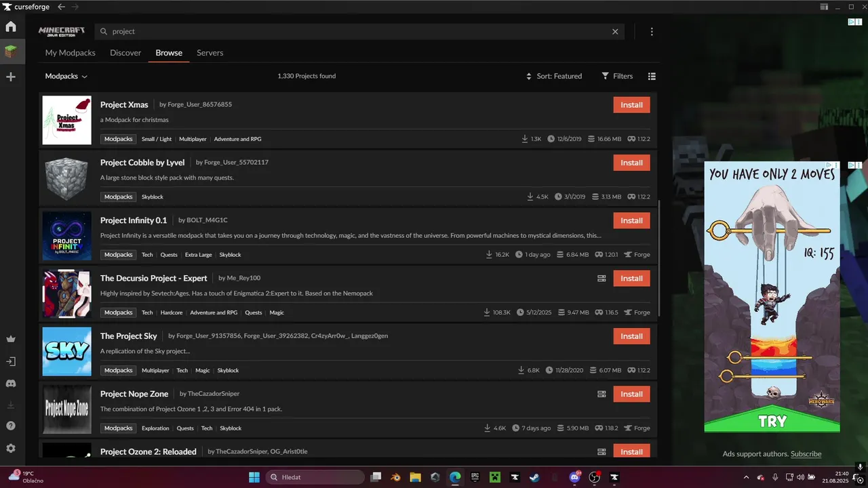Click the first TheCazadorSniper author link
The width and height of the screenshot is (868, 488).
214,394
